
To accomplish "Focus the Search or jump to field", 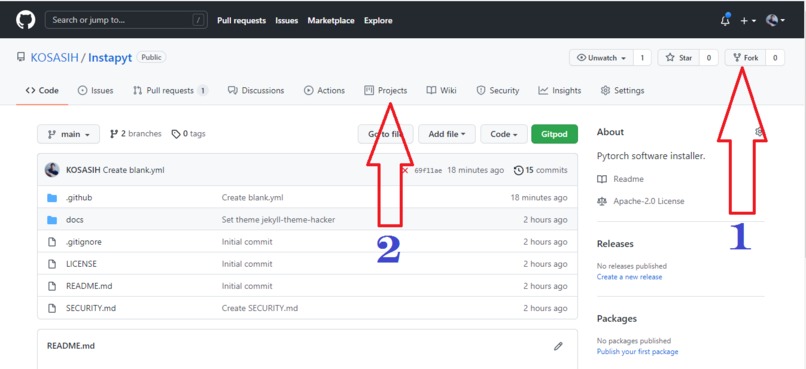I will (126, 20).
